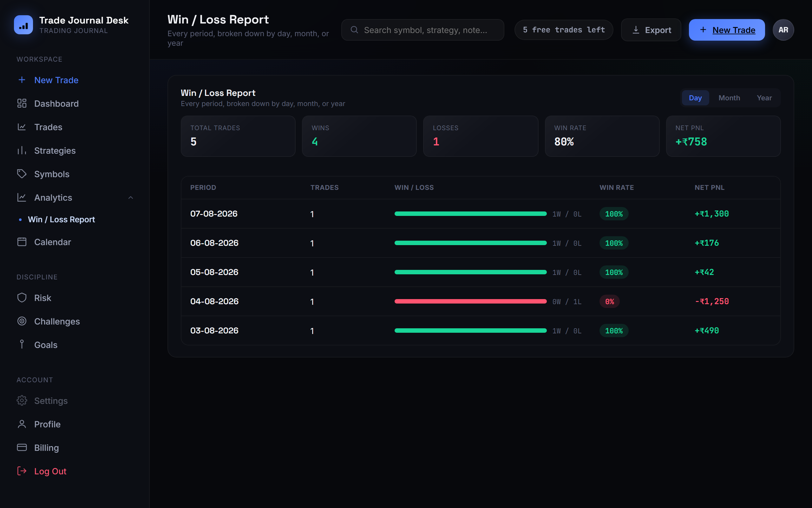This screenshot has width=812, height=508.
Task: Click the Net PNL +₹758 card
Action: (723, 136)
